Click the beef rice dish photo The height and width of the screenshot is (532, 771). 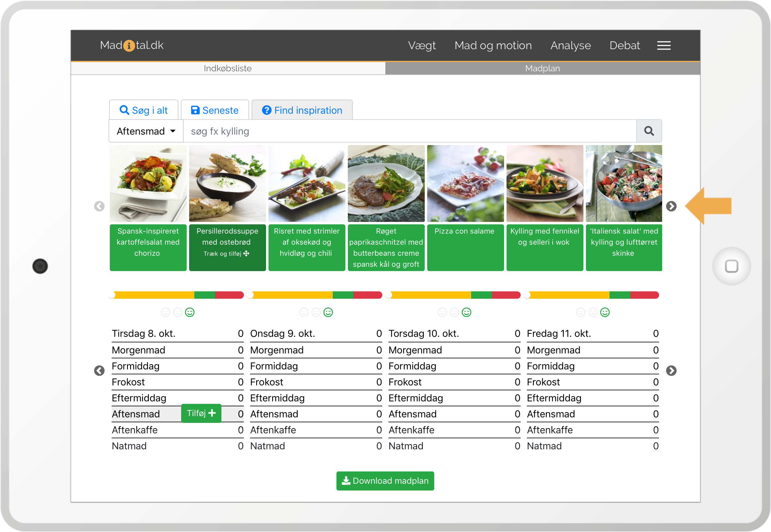tap(307, 183)
